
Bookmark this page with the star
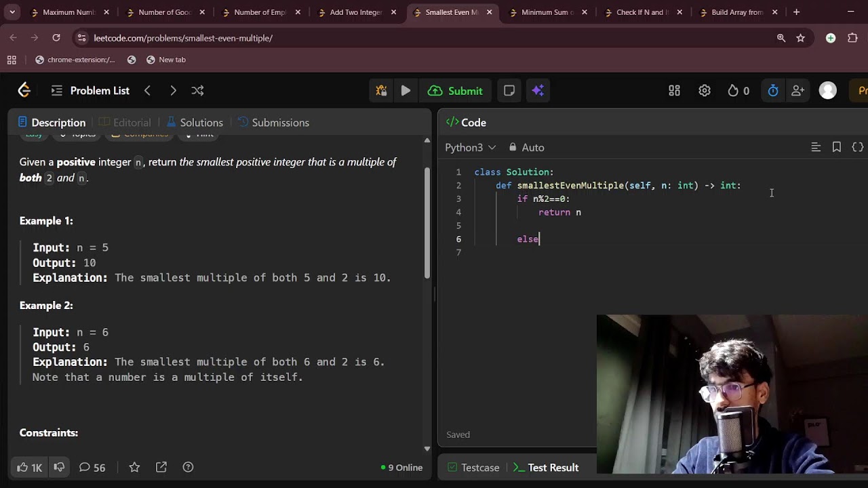(x=800, y=38)
